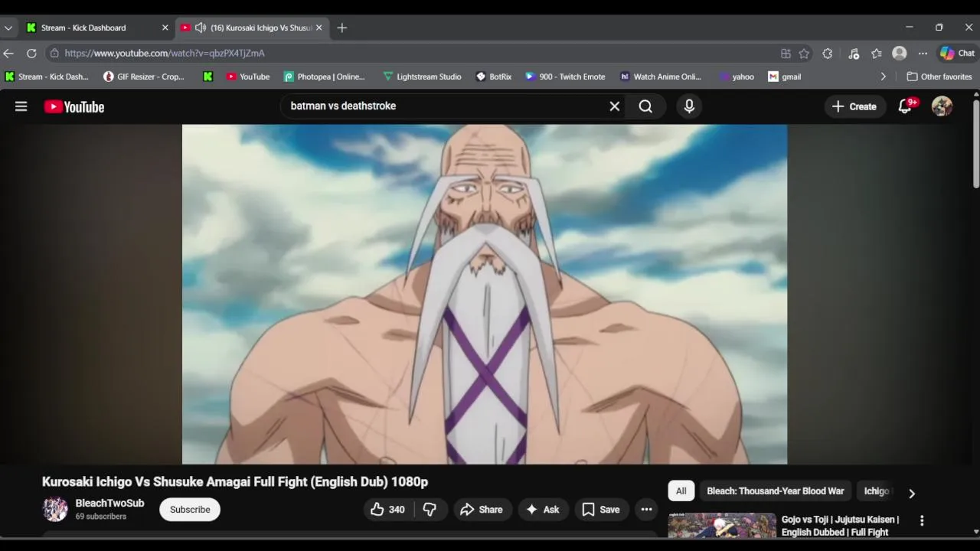980x551 pixels.
Task: Open the YouTube hamburger guide menu
Action: (x=21, y=106)
